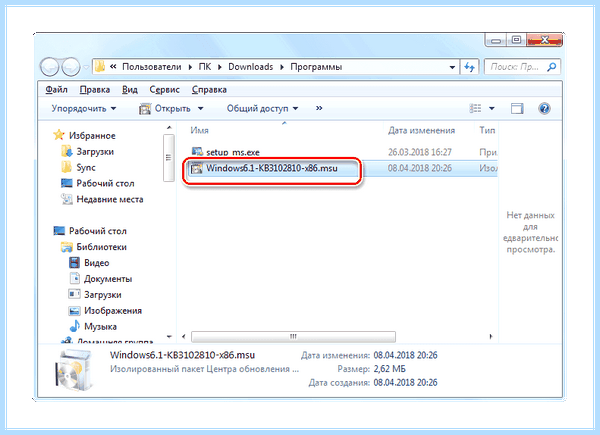Open the Изображения library
Image resolution: width=600 pixels, height=435 pixels.
click(113, 311)
